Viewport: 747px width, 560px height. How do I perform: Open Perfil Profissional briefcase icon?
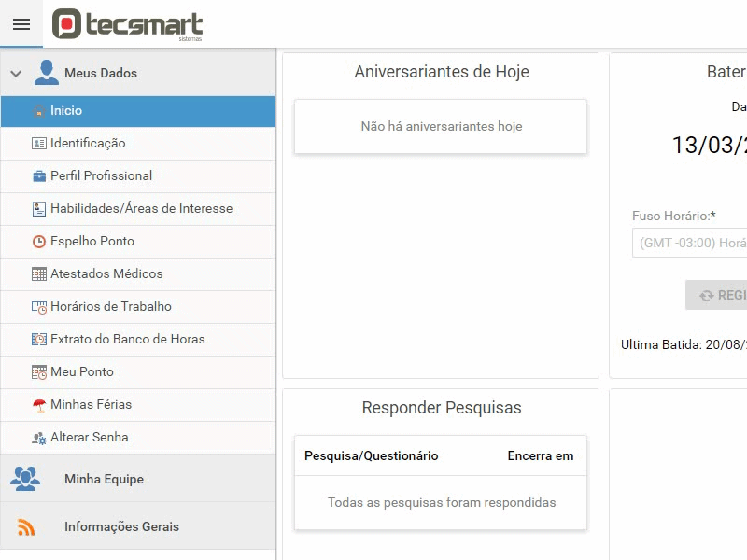tap(39, 176)
